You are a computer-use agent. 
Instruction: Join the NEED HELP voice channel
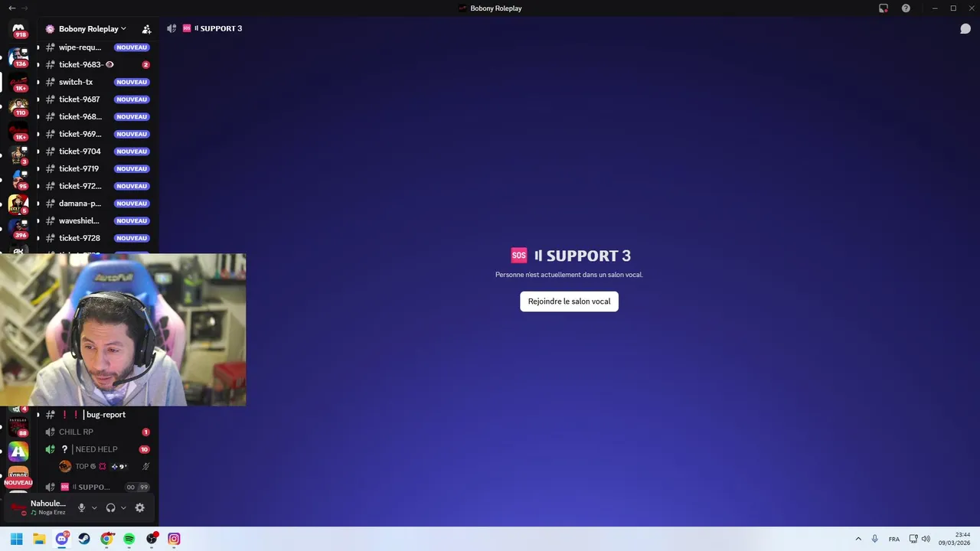tap(97, 449)
